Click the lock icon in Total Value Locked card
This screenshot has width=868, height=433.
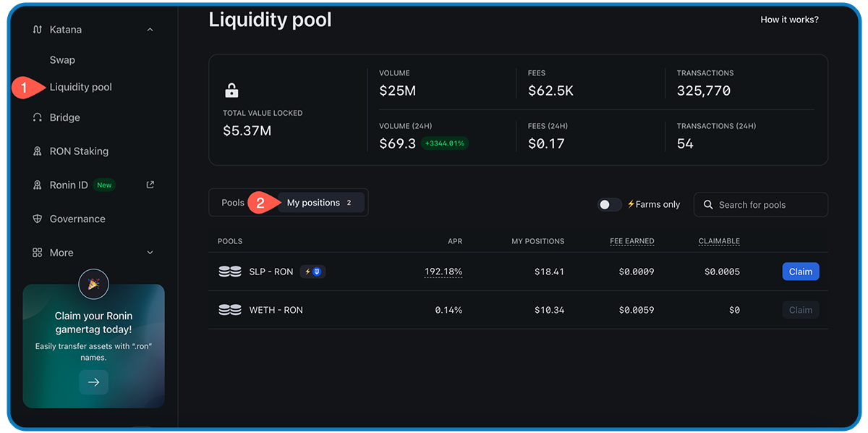(231, 91)
